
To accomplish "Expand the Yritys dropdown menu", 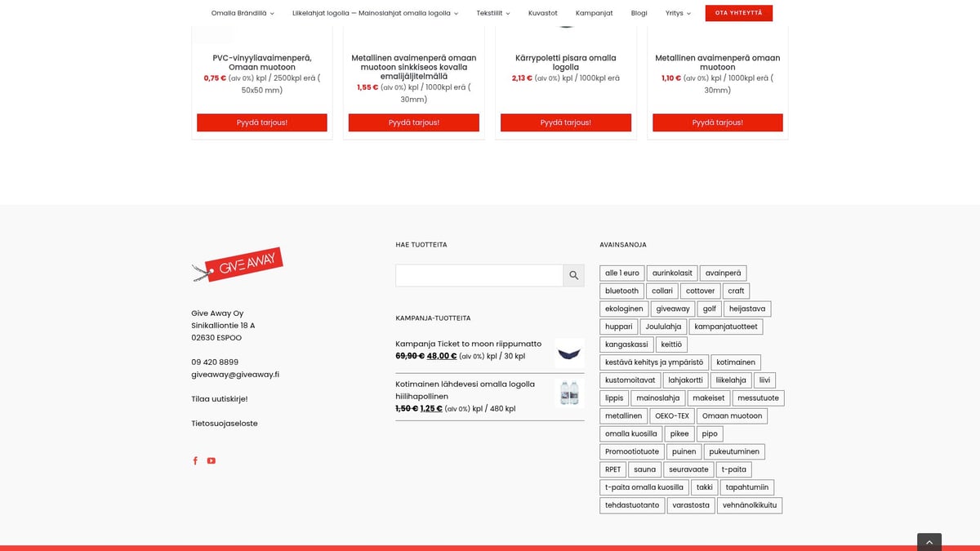I will tap(678, 13).
